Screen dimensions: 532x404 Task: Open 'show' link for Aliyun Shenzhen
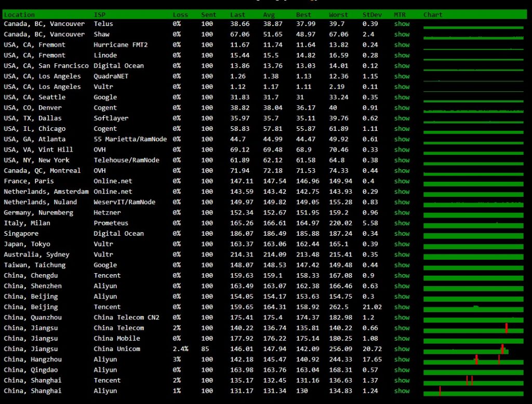(x=402, y=286)
